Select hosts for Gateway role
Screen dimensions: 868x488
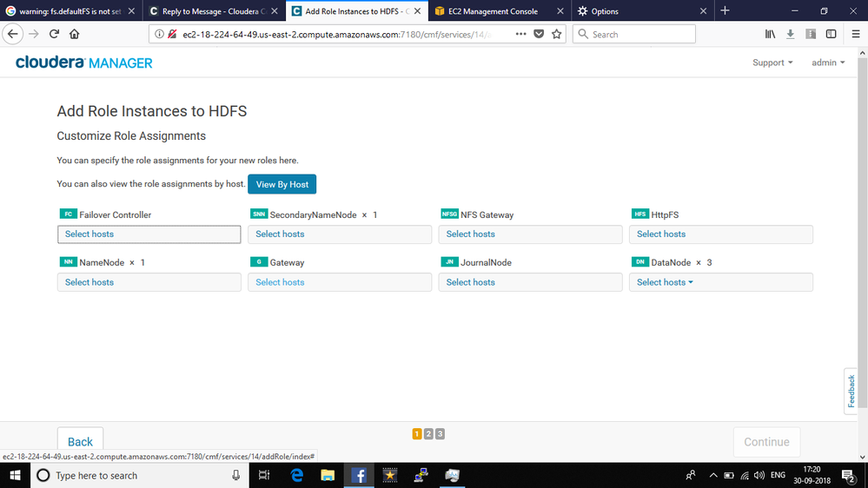(340, 282)
